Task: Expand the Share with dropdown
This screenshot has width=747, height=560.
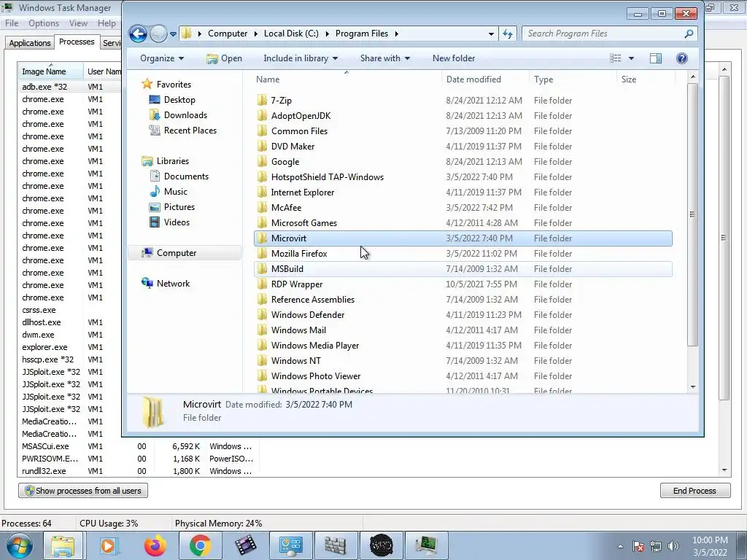Action: coord(385,58)
